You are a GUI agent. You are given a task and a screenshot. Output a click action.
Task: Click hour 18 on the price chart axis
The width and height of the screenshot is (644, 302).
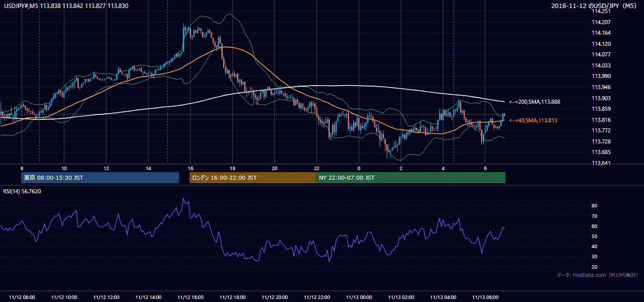pos(232,168)
